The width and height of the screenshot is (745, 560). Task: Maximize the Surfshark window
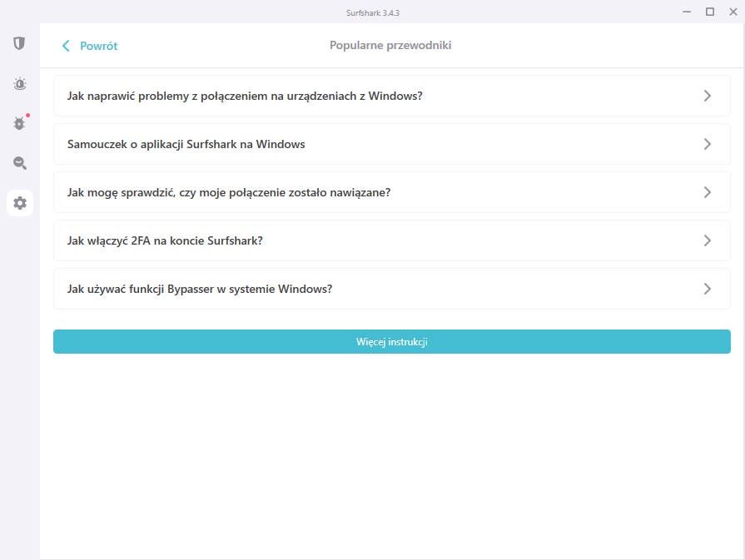[710, 12]
